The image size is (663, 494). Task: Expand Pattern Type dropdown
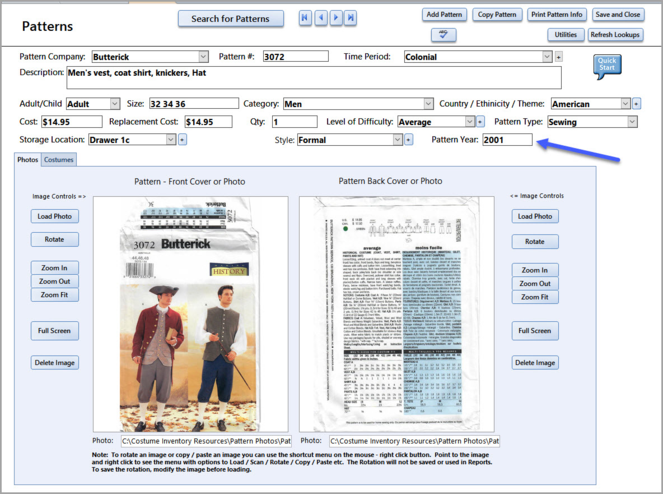pyautogui.click(x=632, y=122)
